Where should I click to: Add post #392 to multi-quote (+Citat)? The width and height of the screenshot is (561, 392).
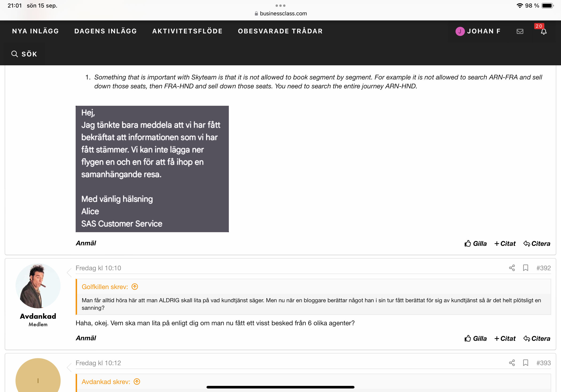tap(505, 338)
